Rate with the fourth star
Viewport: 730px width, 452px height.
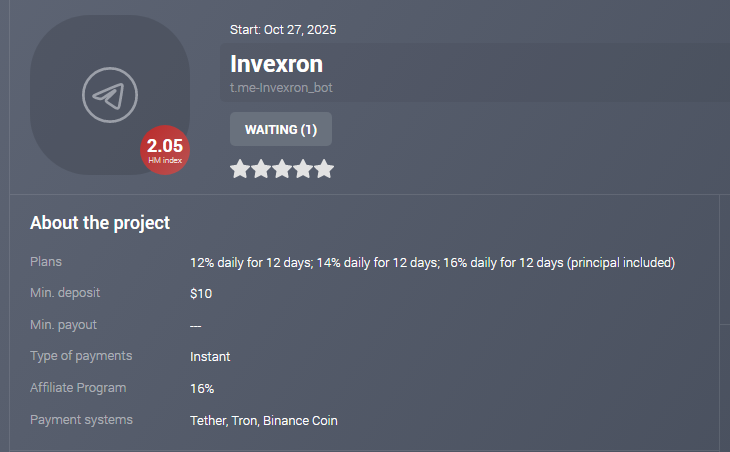(x=303, y=169)
